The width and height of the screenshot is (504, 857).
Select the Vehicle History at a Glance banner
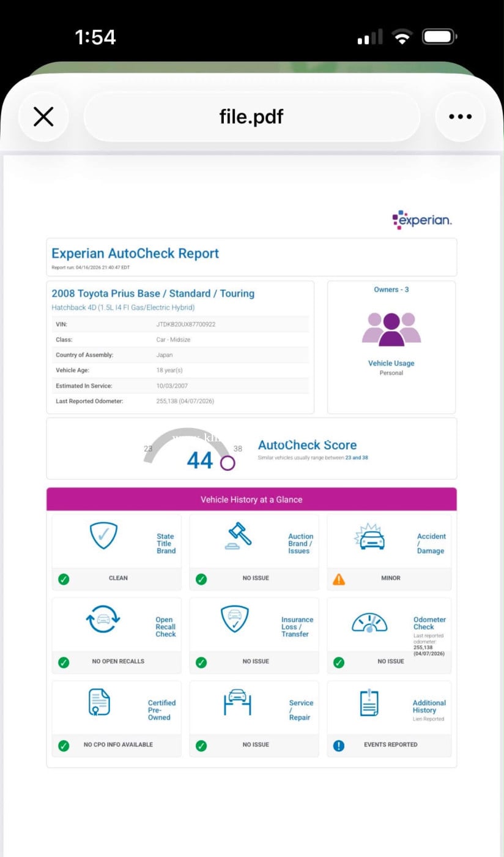(251, 500)
